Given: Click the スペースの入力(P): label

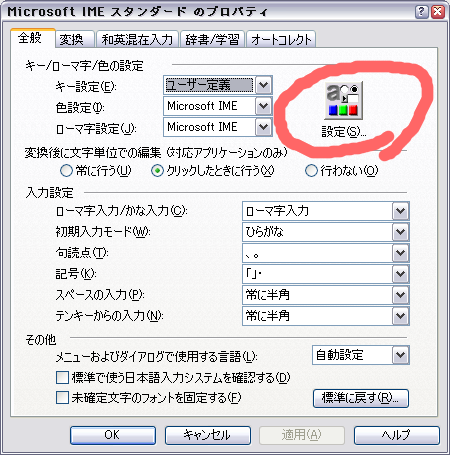Looking at the screenshot, I should [x=100, y=295].
